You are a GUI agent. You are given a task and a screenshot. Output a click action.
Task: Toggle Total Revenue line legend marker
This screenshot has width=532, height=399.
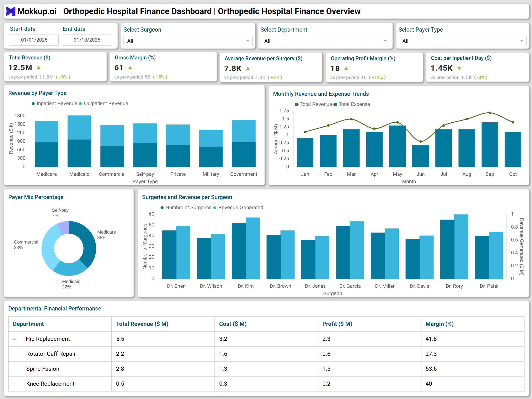297,104
